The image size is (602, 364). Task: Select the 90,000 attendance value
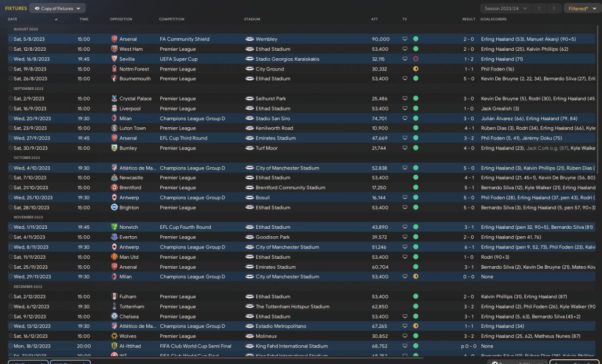click(380, 39)
